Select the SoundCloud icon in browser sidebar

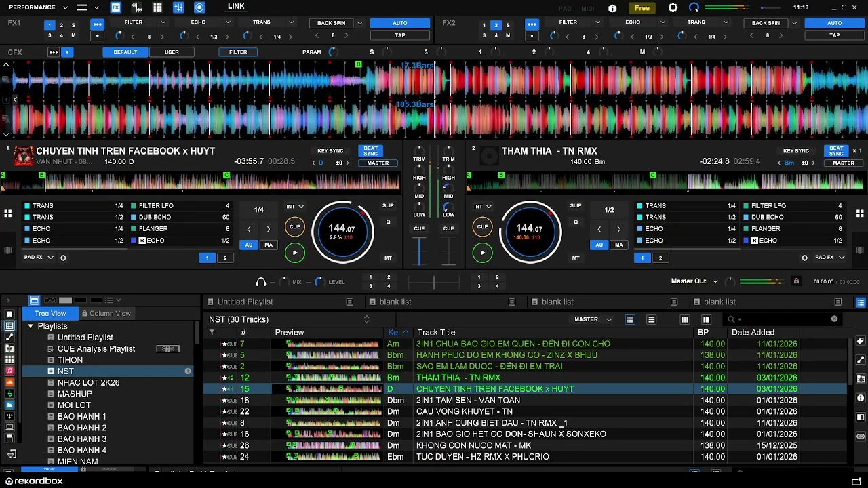[9, 382]
